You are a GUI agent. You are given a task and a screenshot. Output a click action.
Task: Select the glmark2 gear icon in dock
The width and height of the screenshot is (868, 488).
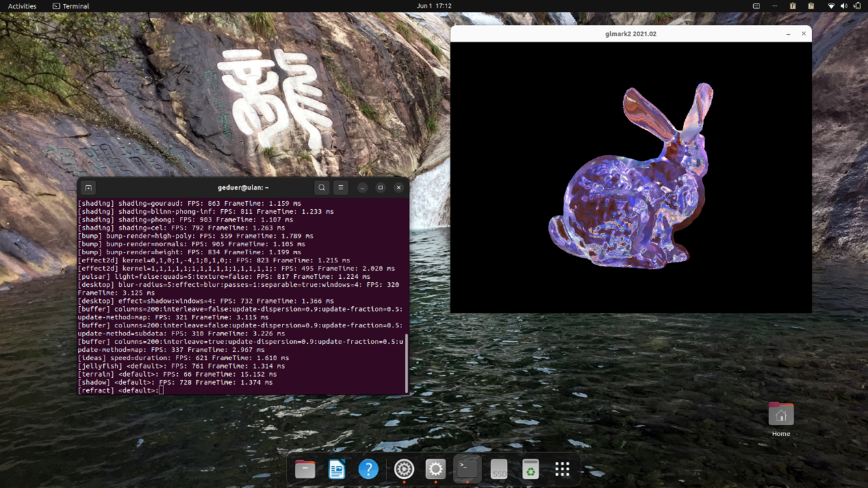404,469
